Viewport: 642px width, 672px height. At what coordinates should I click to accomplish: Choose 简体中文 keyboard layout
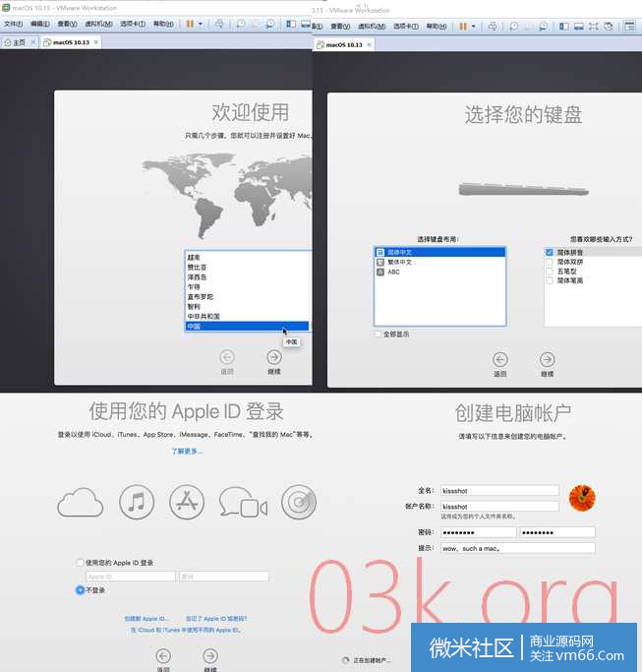[x=439, y=252]
